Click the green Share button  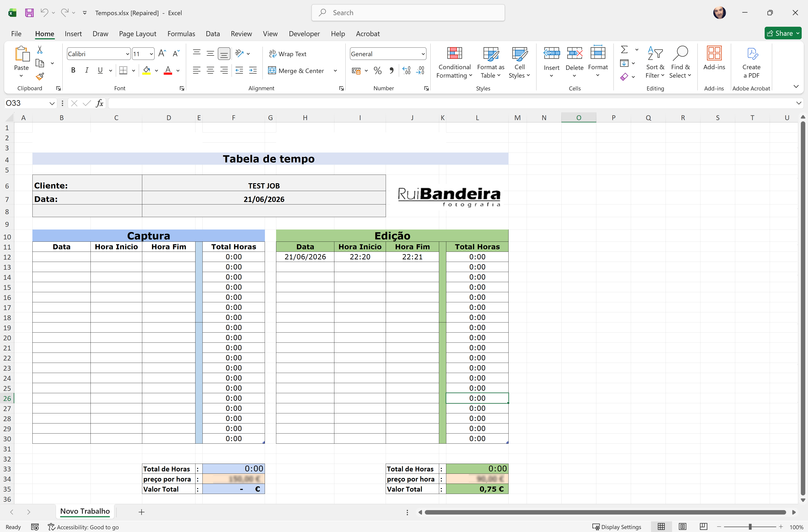(x=783, y=33)
